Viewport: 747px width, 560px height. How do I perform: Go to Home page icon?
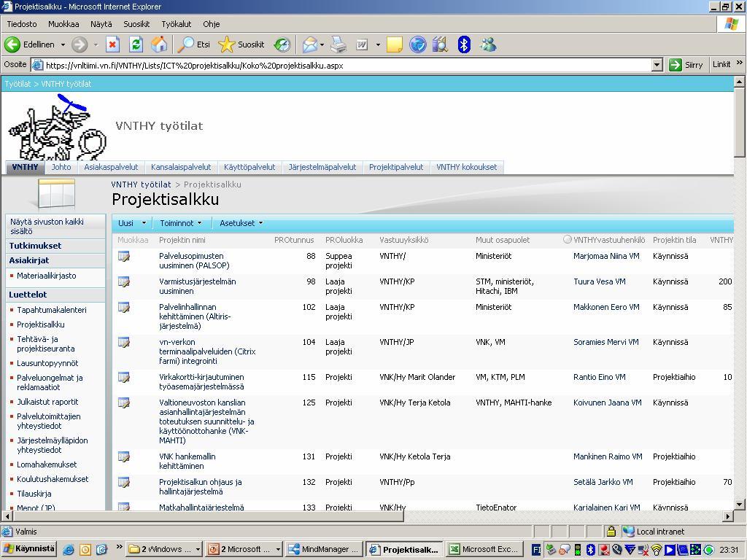[159, 44]
